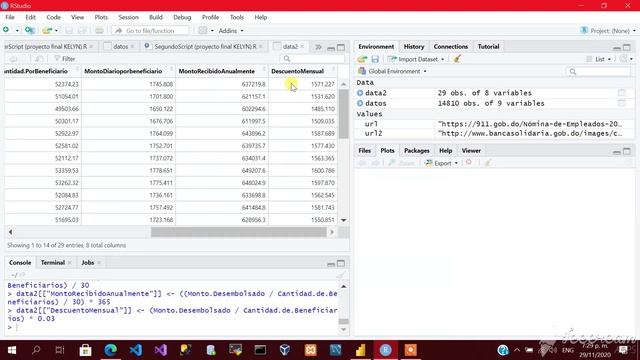Open the Import Dataset dropdown
Screen dimensions: 640x360
(416, 59)
